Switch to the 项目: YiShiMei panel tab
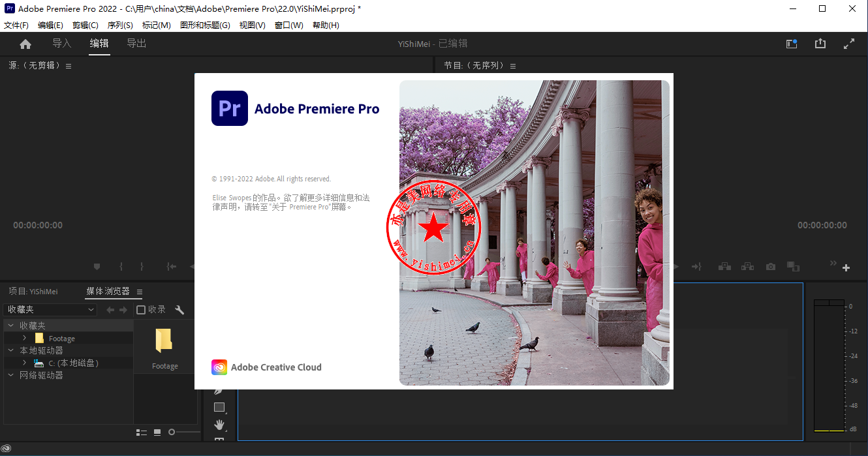Screen dimensions: 868x456 coord(33,292)
